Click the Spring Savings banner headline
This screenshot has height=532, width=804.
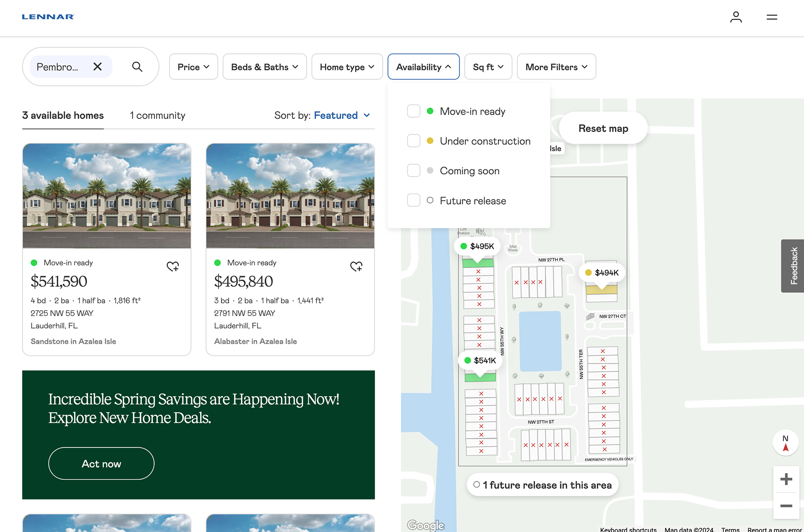(193, 409)
